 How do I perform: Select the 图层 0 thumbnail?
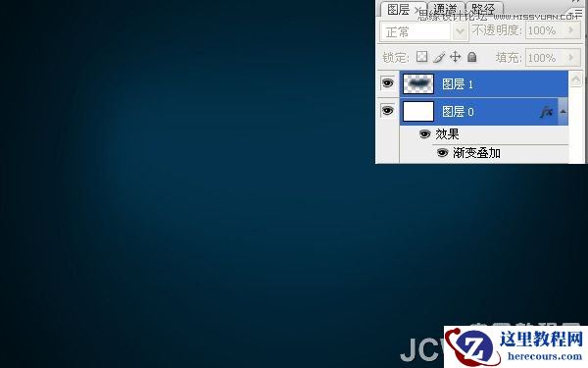point(418,112)
